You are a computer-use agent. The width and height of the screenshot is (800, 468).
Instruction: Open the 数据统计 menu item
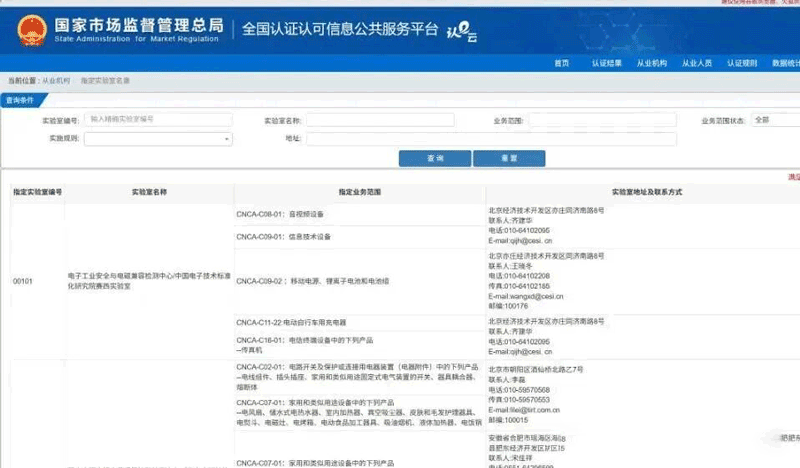[786, 63]
